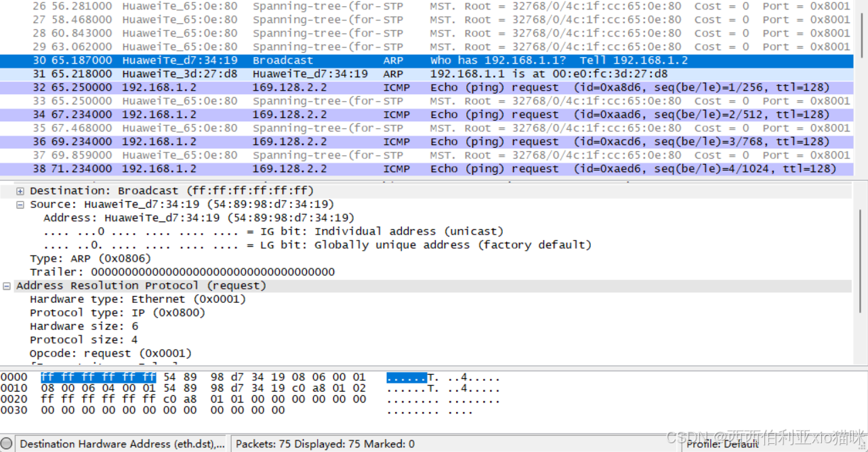
Task: Select Type: ARP (0x0806) field
Action: (x=90, y=259)
